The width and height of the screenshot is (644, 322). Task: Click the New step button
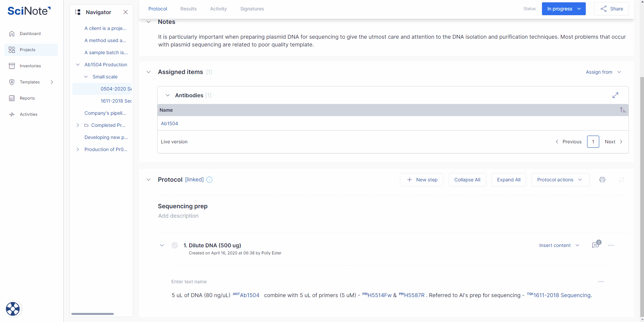(421, 180)
